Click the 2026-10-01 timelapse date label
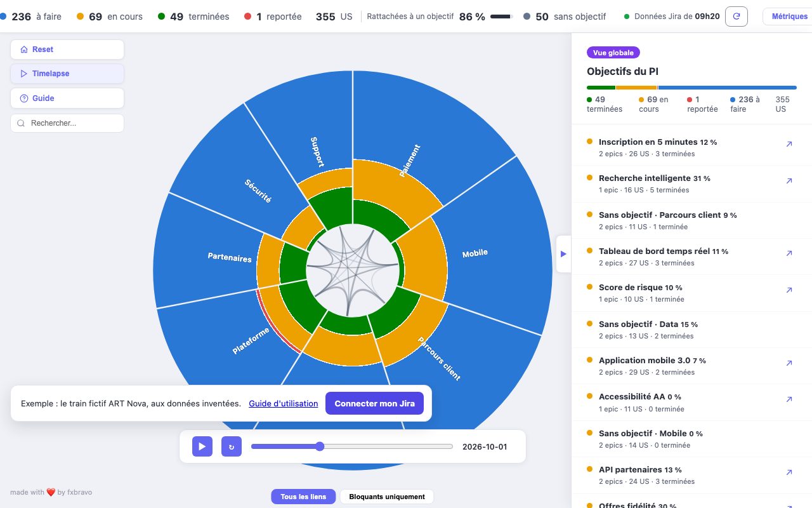The height and width of the screenshot is (508, 812). [x=485, y=446]
